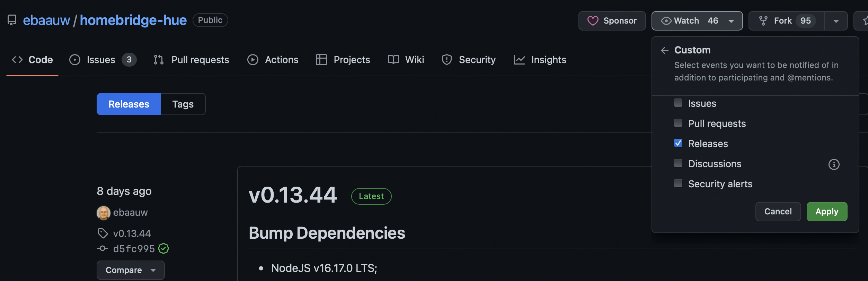The width and height of the screenshot is (868, 281).
Task: Check the Pull requests notification checkbox
Action: click(x=678, y=123)
